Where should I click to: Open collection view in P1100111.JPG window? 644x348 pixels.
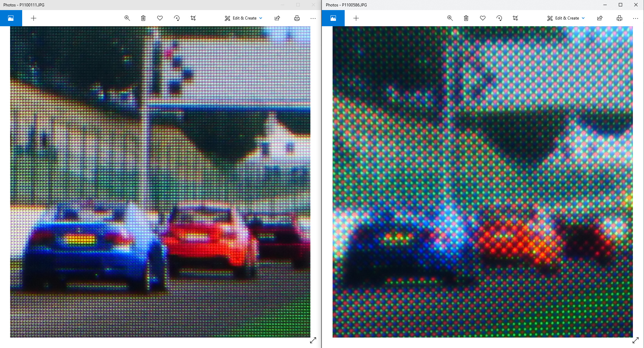click(11, 18)
